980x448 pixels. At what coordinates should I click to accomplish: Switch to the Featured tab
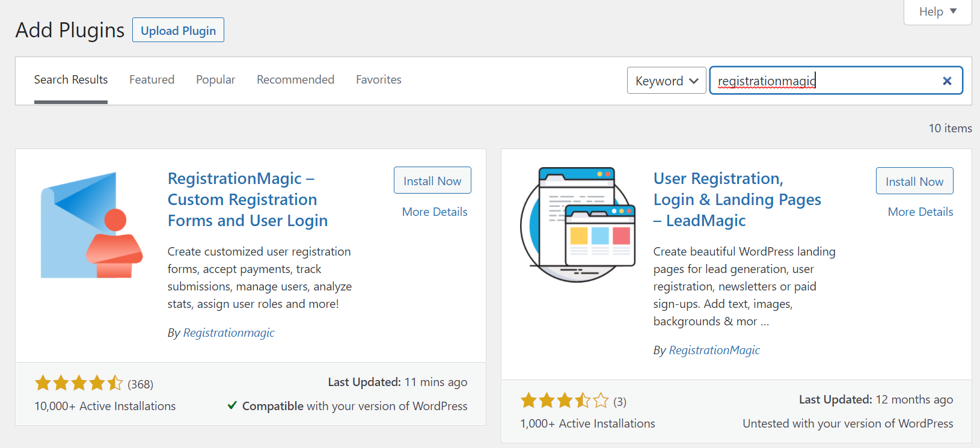point(152,79)
